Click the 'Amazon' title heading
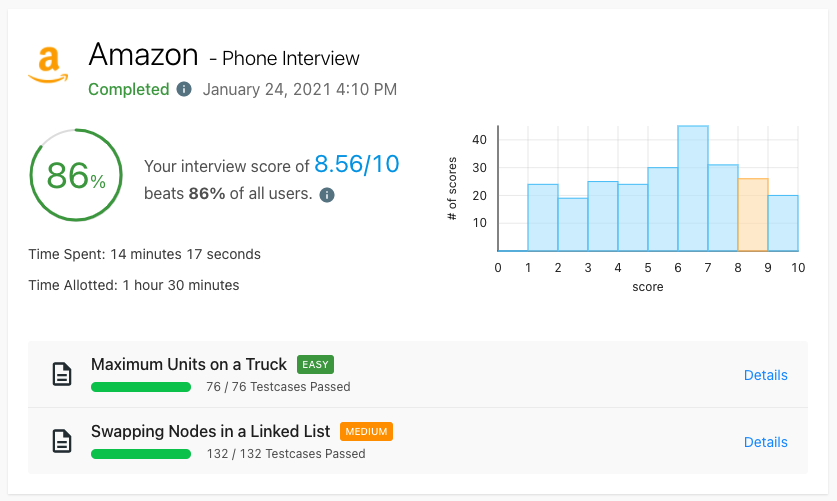This screenshot has width=837, height=501. 143,54
